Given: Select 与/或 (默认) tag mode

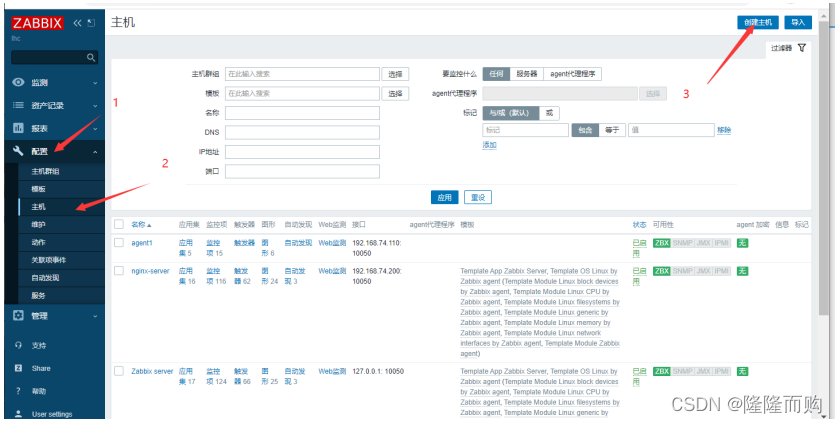Looking at the screenshot, I should (510, 113).
